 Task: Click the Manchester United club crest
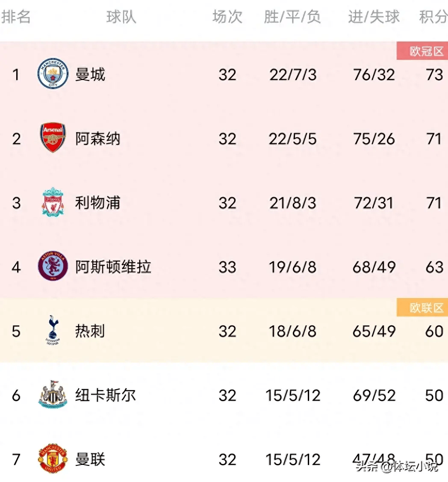pos(53,458)
